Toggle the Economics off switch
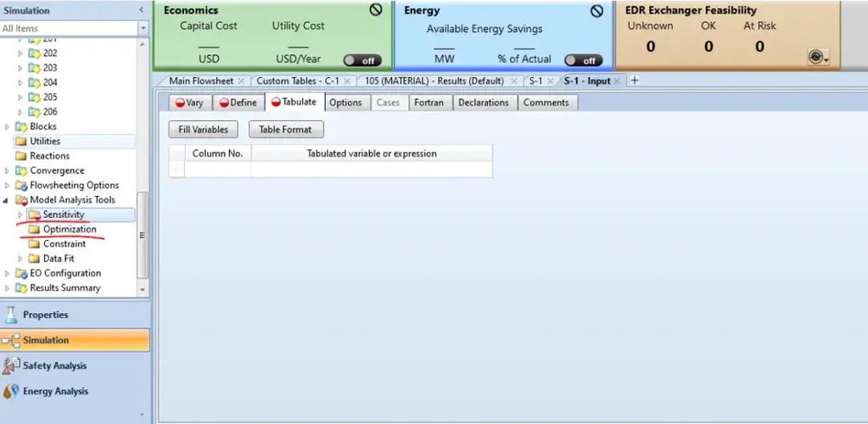Image resolution: width=868 pixels, height=424 pixels. point(362,60)
